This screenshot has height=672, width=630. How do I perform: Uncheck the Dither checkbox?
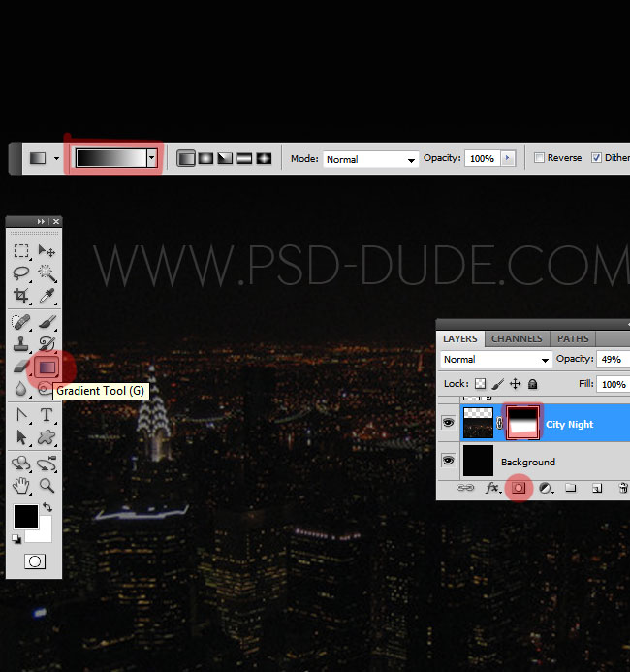tap(596, 158)
